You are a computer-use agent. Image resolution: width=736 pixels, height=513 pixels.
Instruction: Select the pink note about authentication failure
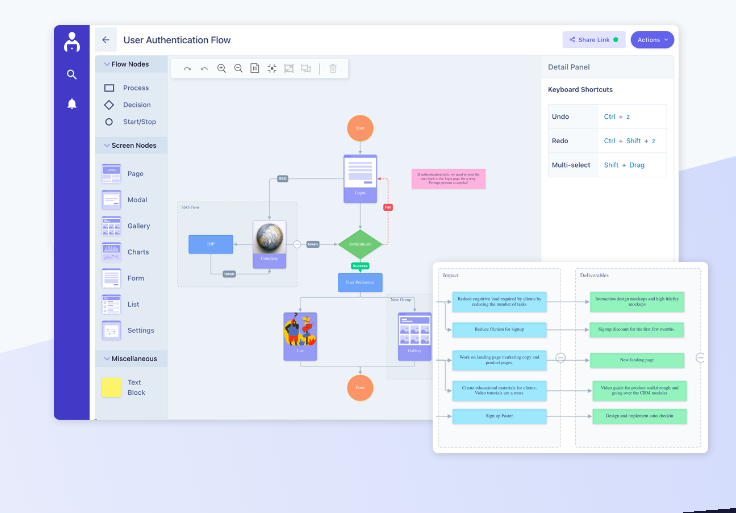[x=449, y=179]
